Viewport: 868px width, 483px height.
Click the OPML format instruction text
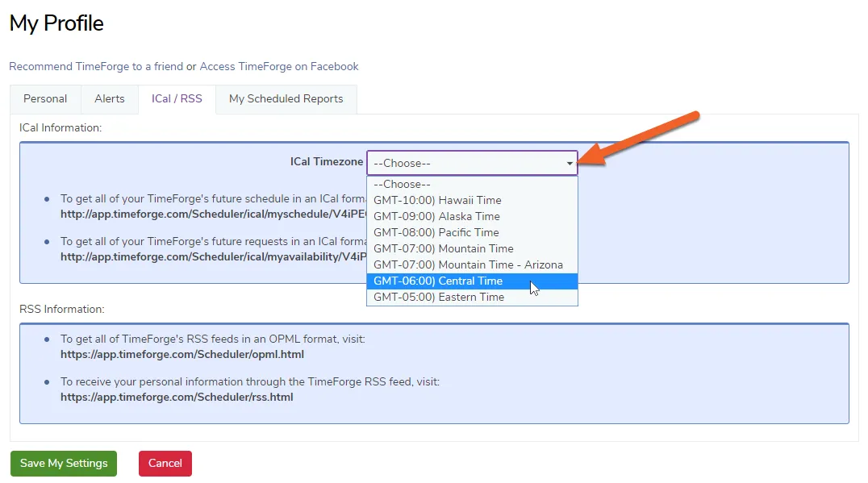(x=213, y=339)
